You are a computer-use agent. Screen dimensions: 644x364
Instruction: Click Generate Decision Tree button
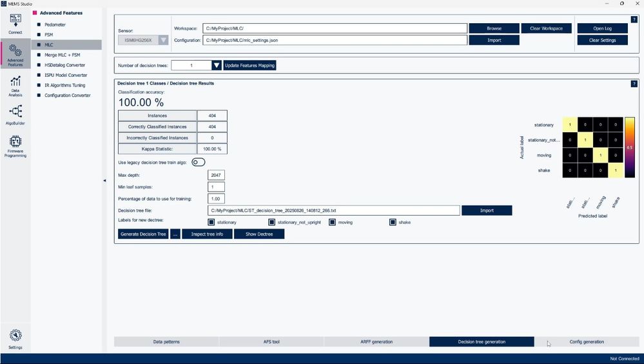click(143, 234)
